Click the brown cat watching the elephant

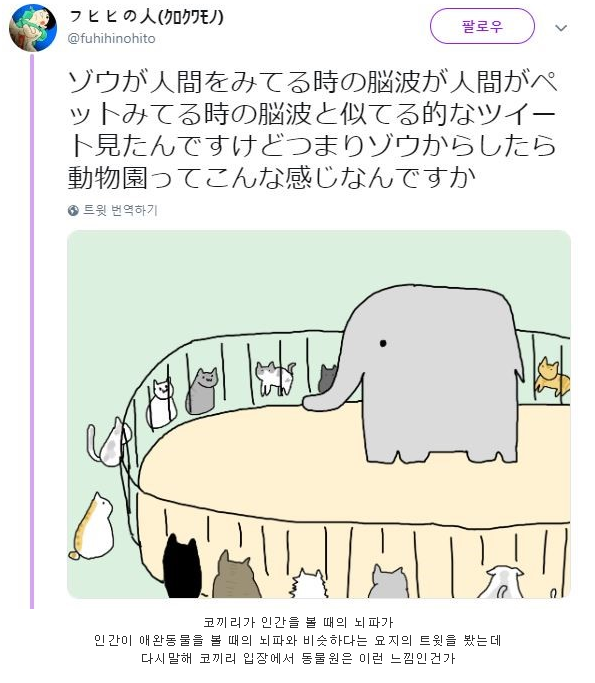pyautogui.click(x=235, y=575)
